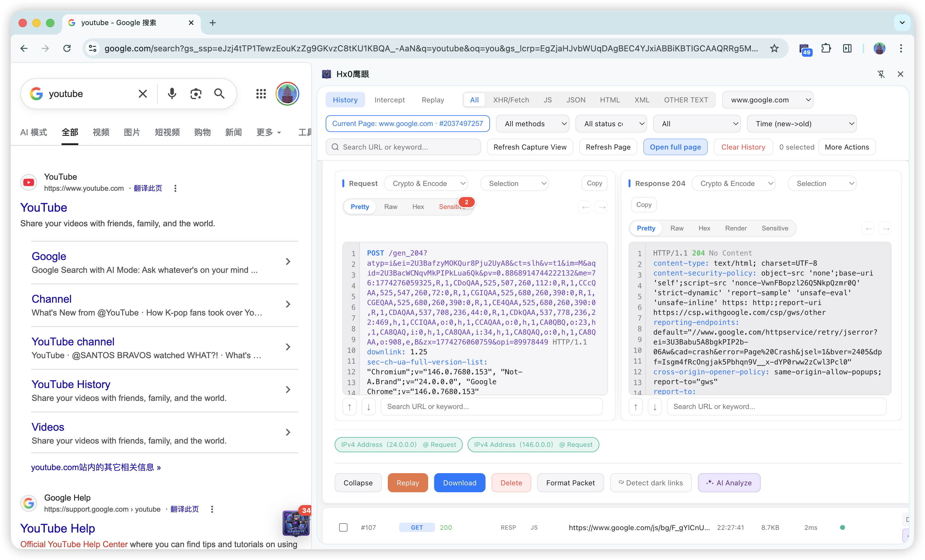Click the blue Download button
The image size is (925, 560).
point(460,483)
